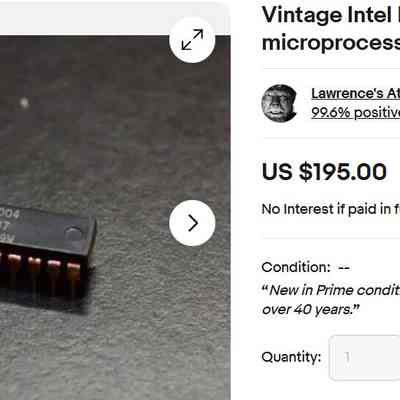This screenshot has width=400, height=400.
Task: Show the next listing photo with arrow
Action: 192,223
